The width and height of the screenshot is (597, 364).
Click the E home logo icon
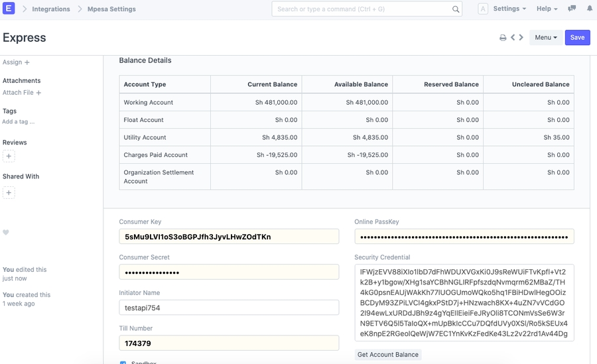pyautogui.click(x=9, y=9)
